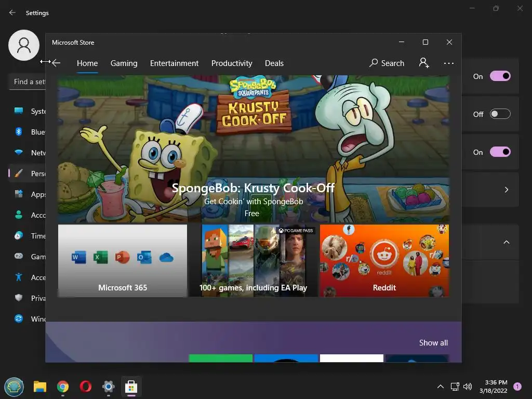Open Time & language in Settings sidebar
Image resolution: width=532 pixels, height=399 pixels.
[27, 235]
